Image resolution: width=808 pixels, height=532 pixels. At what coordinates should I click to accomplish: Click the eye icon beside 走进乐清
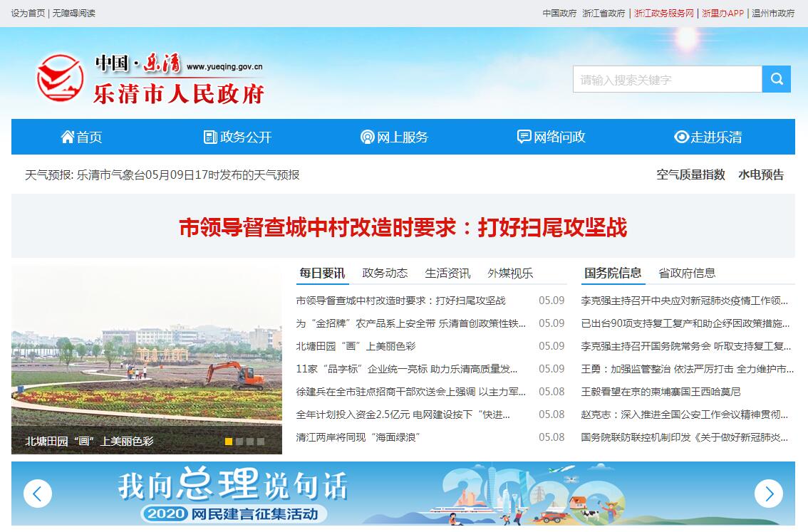tap(681, 137)
